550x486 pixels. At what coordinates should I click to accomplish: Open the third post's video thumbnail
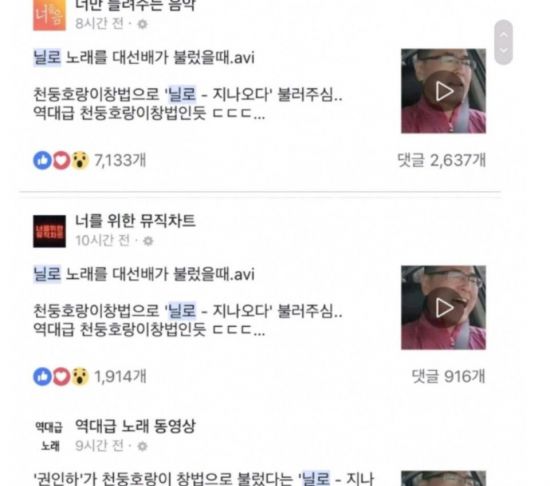click(444, 478)
